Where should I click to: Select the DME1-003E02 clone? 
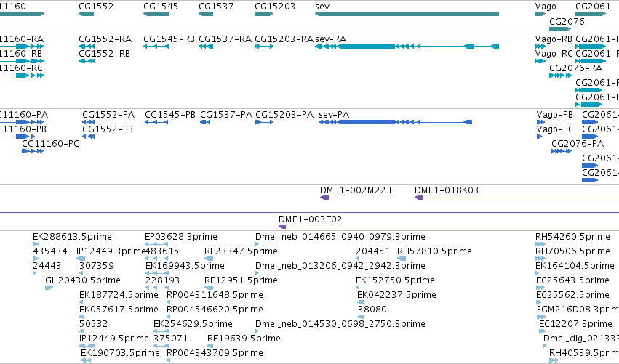[449, 227]
